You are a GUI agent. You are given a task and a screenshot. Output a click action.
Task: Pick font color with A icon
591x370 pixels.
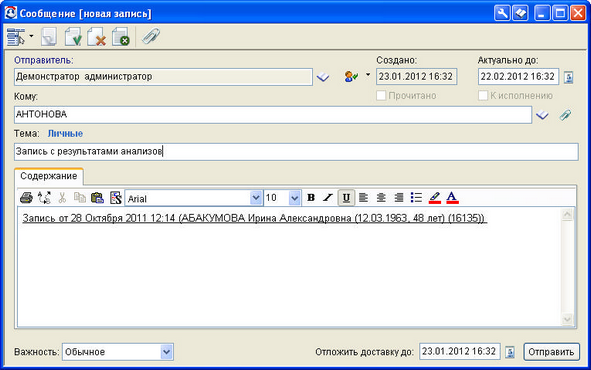pos(452,197)
